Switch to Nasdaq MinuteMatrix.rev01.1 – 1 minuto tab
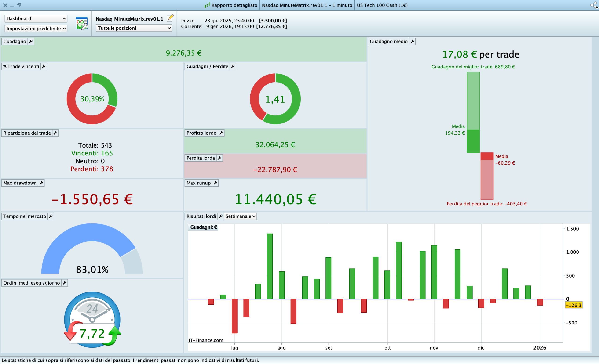599x364 pixels. click(x=307, y=5)
